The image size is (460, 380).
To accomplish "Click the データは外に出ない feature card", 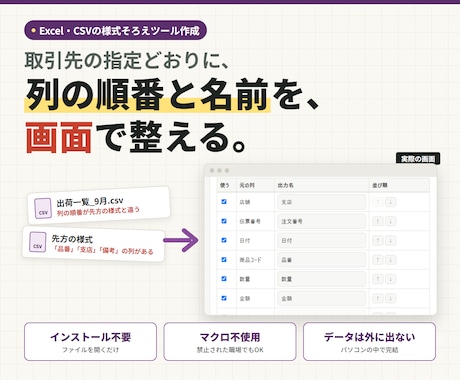I will (x=369, y=342).
